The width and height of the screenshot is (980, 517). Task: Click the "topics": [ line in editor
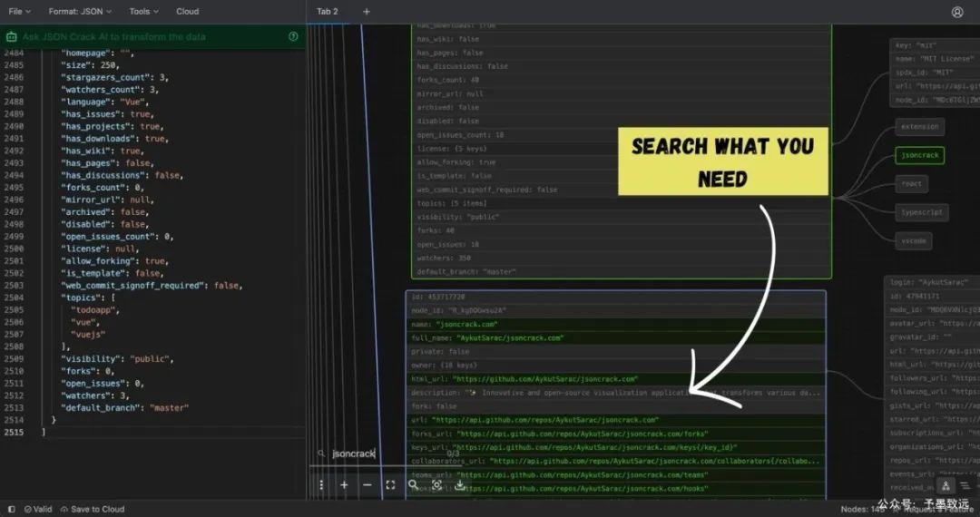point(88,298)
